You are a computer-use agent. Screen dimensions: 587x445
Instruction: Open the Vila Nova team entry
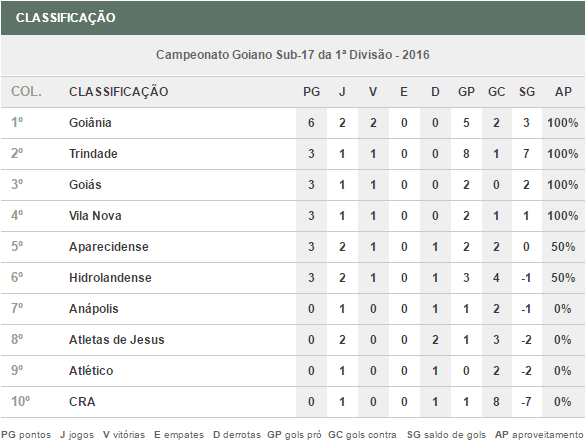95,216
